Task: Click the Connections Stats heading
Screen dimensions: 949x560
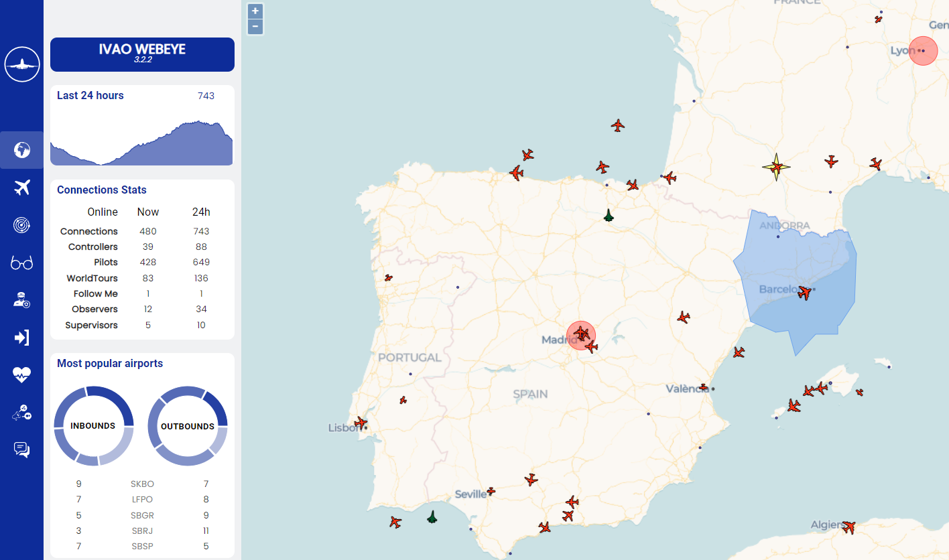Action: tap(102, 190)
